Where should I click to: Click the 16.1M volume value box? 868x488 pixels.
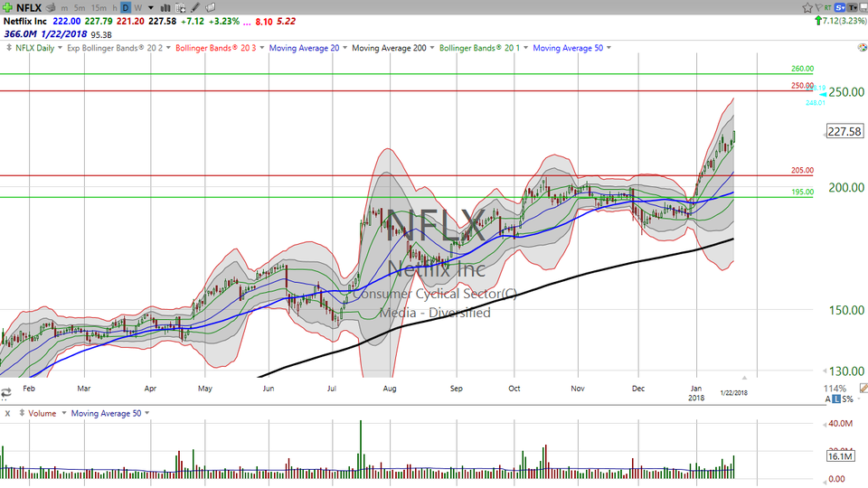tap(840, 456)
